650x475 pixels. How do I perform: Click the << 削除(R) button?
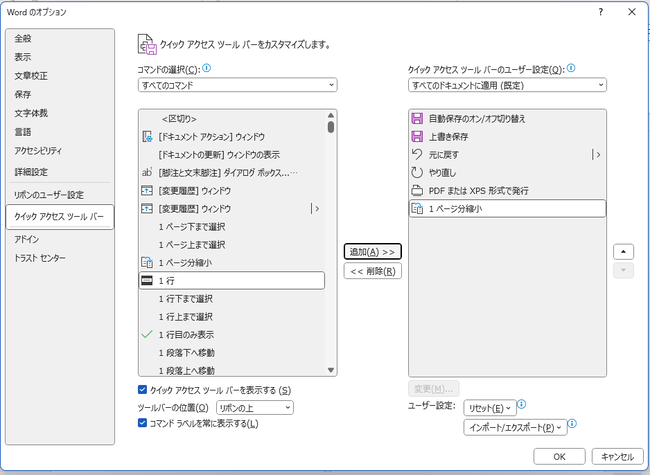pos(372,271)
